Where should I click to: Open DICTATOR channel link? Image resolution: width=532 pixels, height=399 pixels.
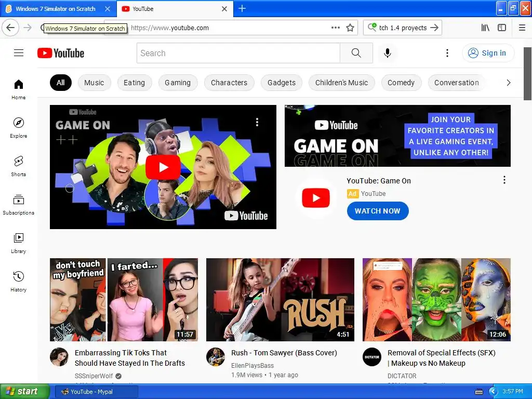(x=402, y=376)
